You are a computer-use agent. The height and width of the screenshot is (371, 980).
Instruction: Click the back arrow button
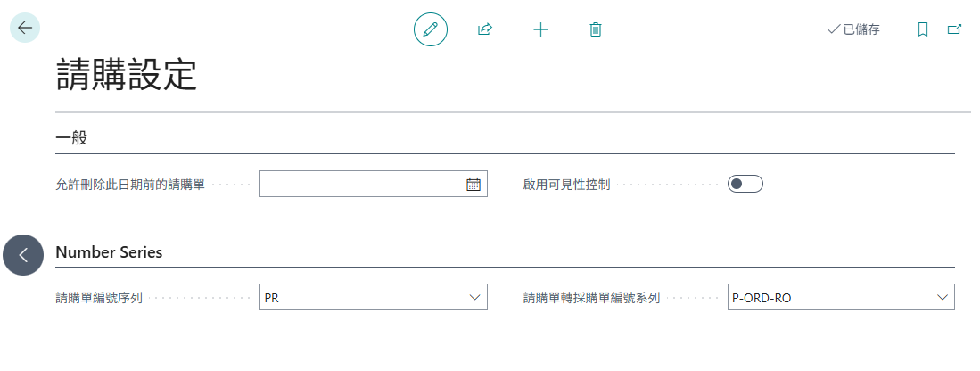[25, 29]
